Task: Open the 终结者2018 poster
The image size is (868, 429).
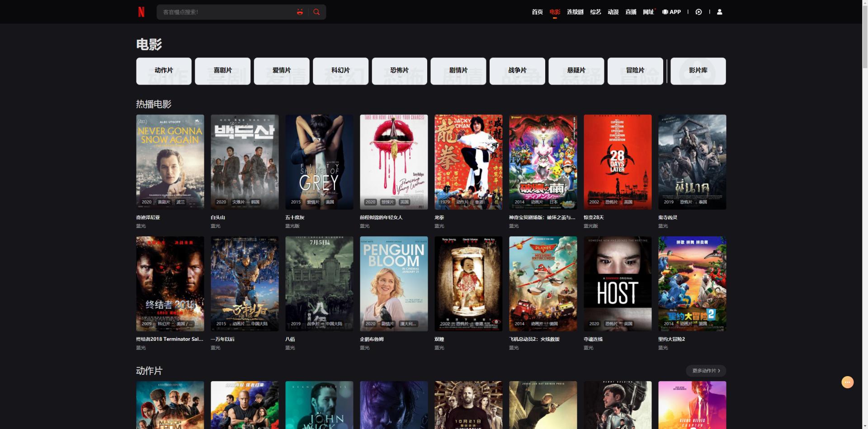Action: pos(170,284)
